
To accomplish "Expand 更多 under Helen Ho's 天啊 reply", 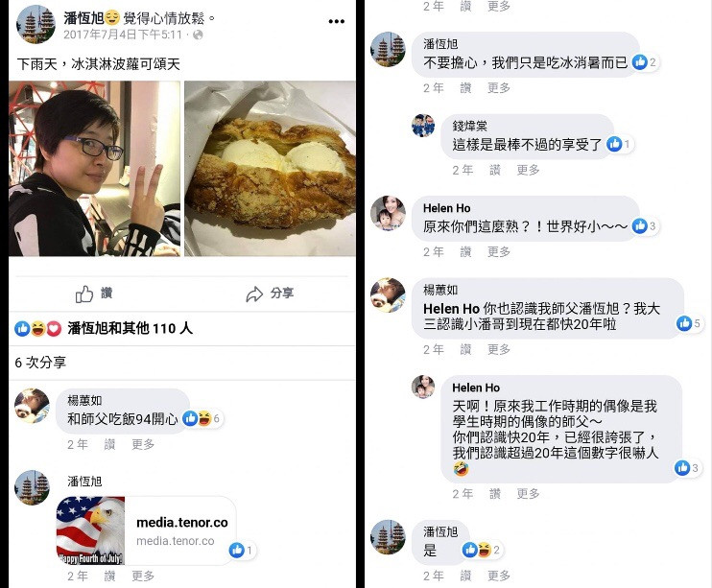I will pyautogui.click(x=528, y=494).
